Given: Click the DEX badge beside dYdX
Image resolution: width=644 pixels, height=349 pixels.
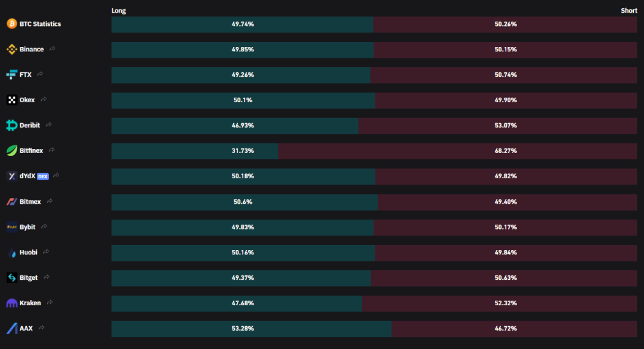Looking at the screenshot, I should tap(43, 176).
